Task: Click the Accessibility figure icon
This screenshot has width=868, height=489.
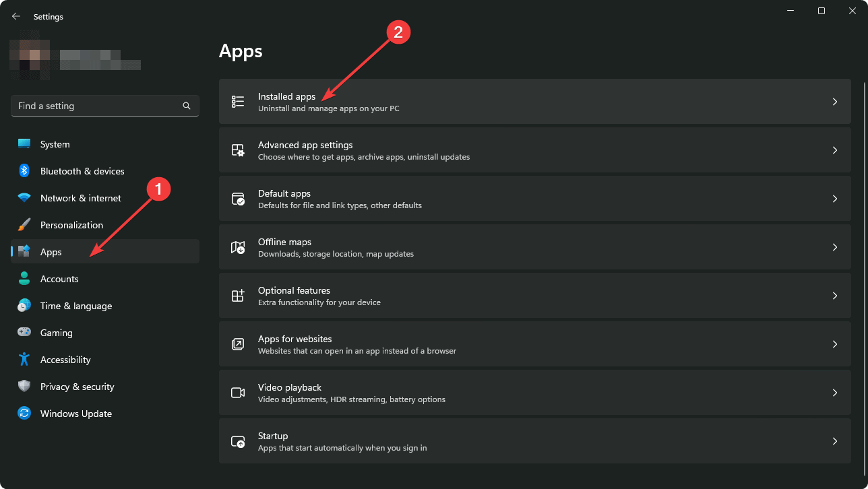Action: coord(24,360)
